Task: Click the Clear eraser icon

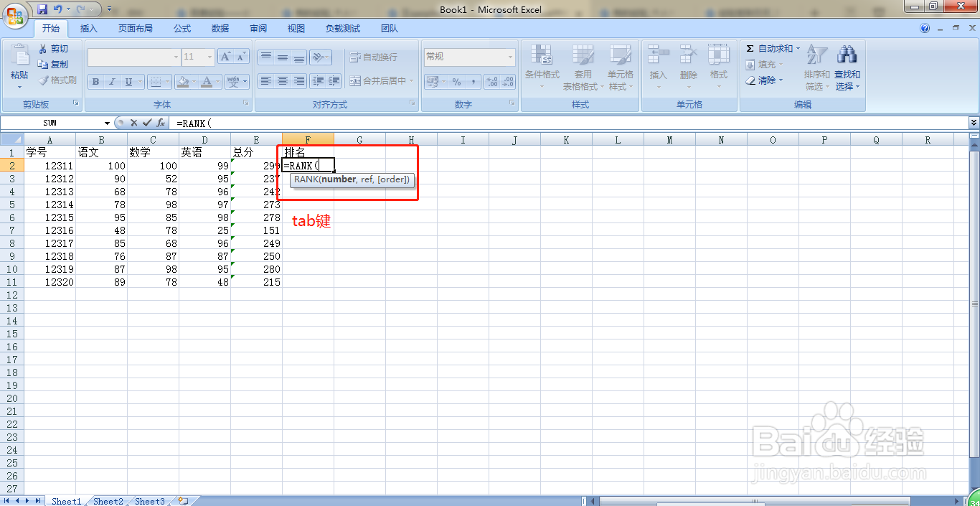Action: pyautogui.click(x=750, y=80)
